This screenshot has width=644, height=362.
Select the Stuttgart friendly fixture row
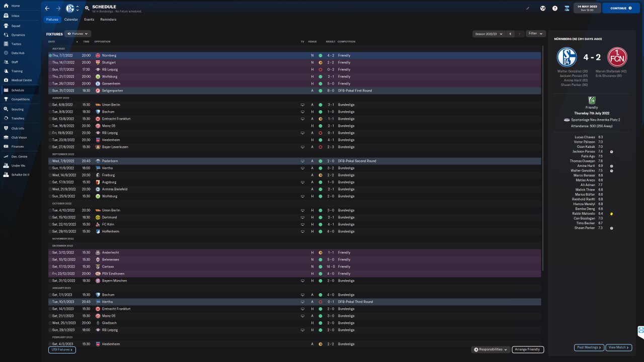(x=295, y=62)
